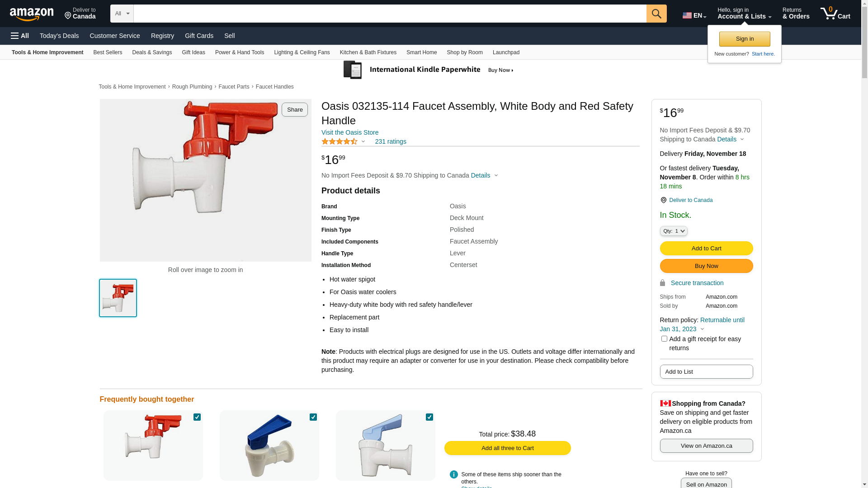
Task: Click the search magnifier button
Action: pyautogui.click(x=656, y=14)
